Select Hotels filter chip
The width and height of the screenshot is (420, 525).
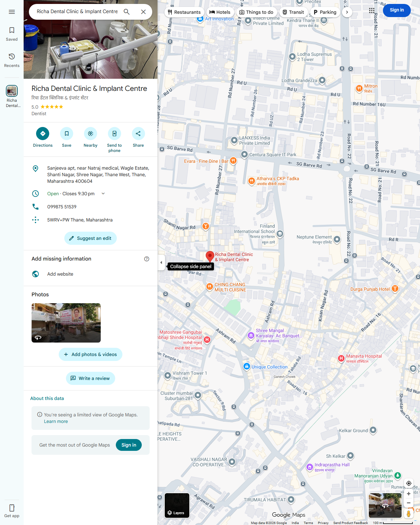click(x=220, y=12)
